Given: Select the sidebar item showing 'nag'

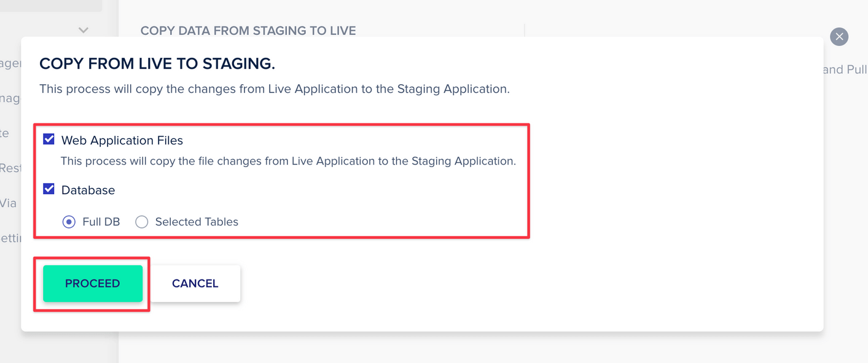Looking at the screenshot, I should 10,98.
